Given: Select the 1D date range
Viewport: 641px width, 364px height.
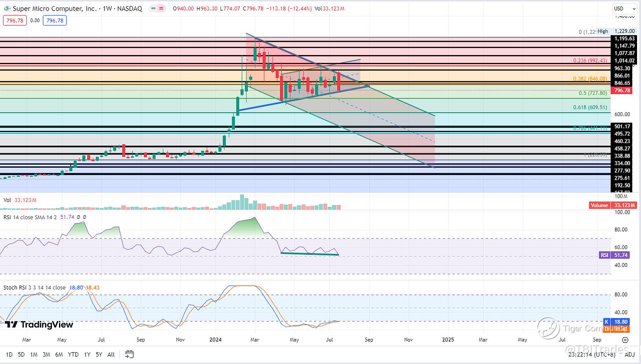Looking at the screenshot, I should pyautogui.click(x=9, y=354).
